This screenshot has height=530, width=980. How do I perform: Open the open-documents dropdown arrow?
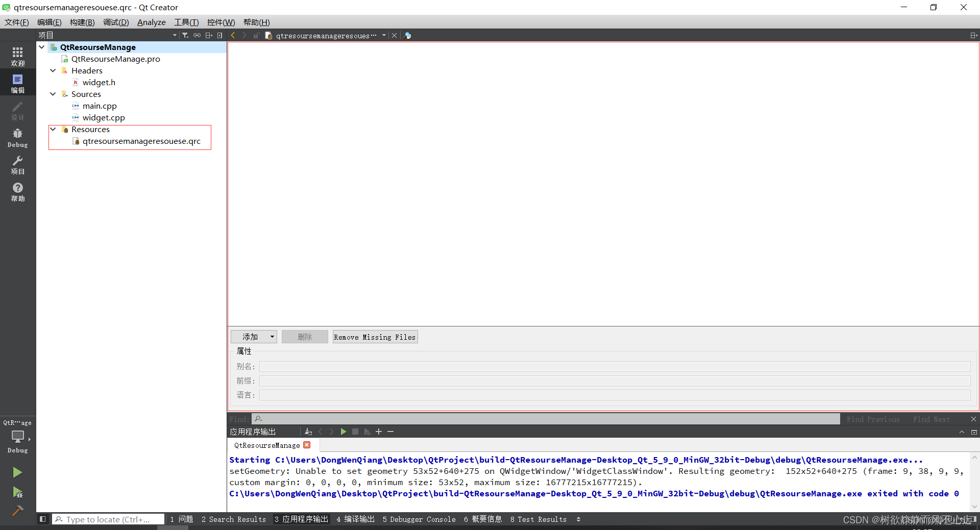[384, 35]
